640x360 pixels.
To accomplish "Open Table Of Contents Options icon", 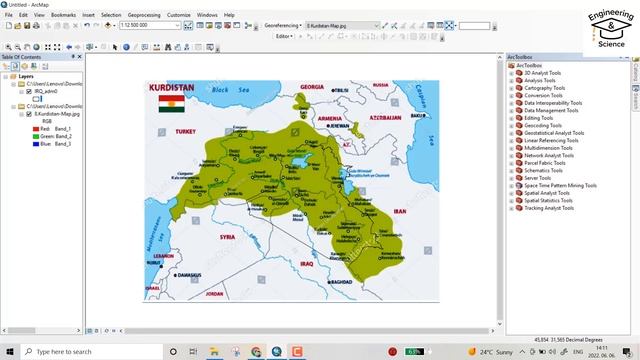I will pyautogui.click(x=45, y=66).
